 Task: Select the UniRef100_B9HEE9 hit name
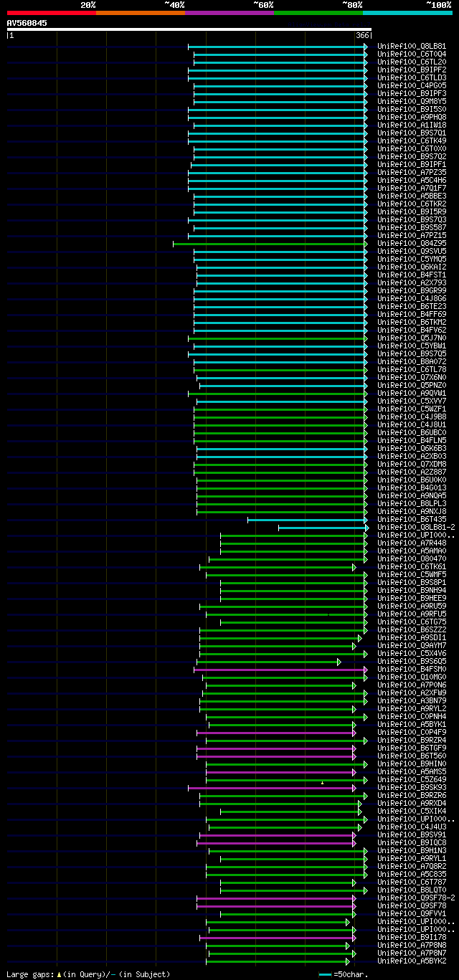(412, 599)
